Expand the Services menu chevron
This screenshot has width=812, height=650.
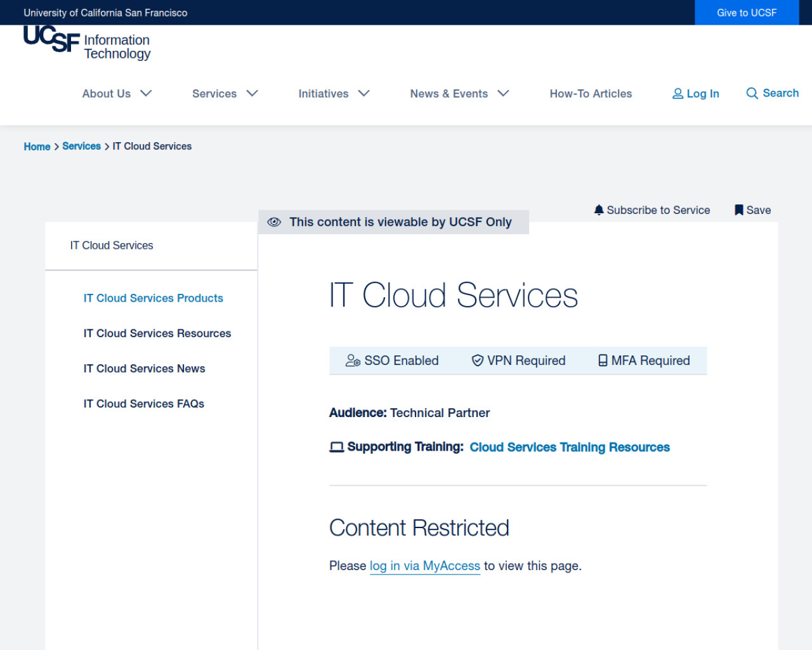pyautogui.click(x=252, y=93)
